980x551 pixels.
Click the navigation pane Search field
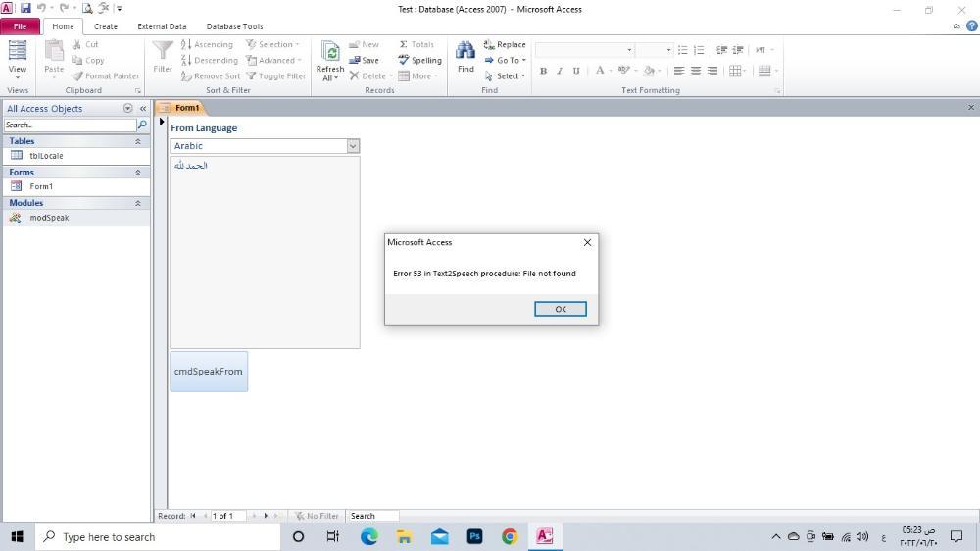[x=69, y=125]
